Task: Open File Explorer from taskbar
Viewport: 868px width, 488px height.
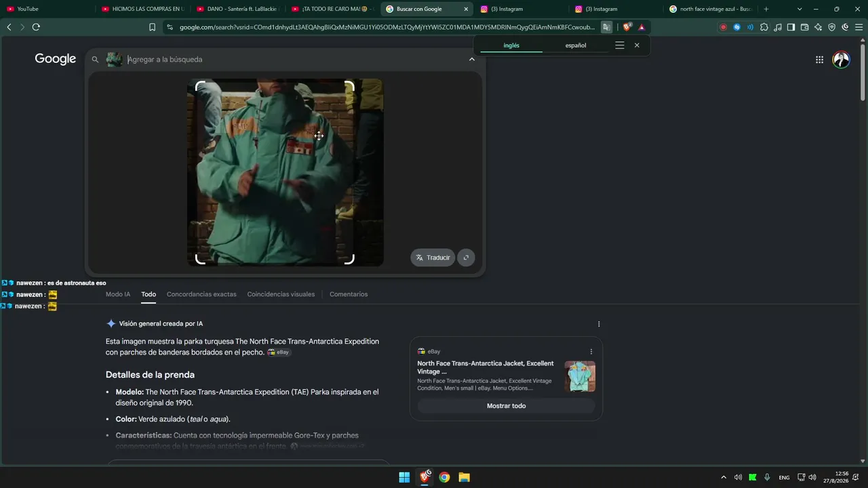Action: coord(464,477)
